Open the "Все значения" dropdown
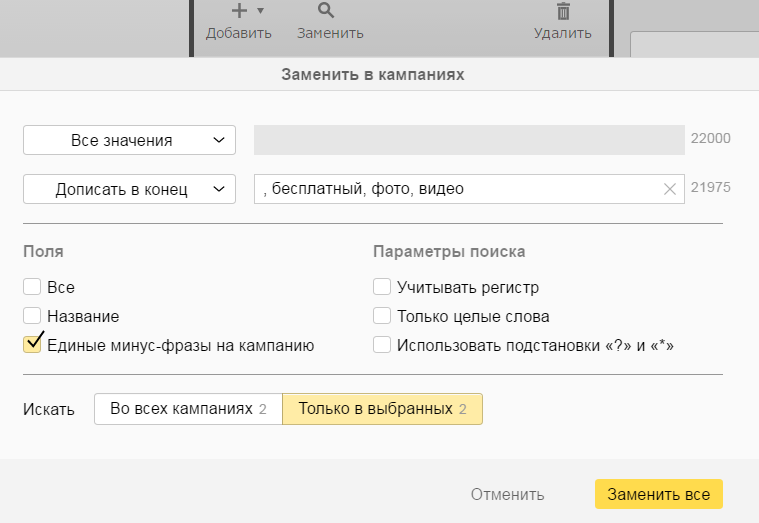 point(129,140)
